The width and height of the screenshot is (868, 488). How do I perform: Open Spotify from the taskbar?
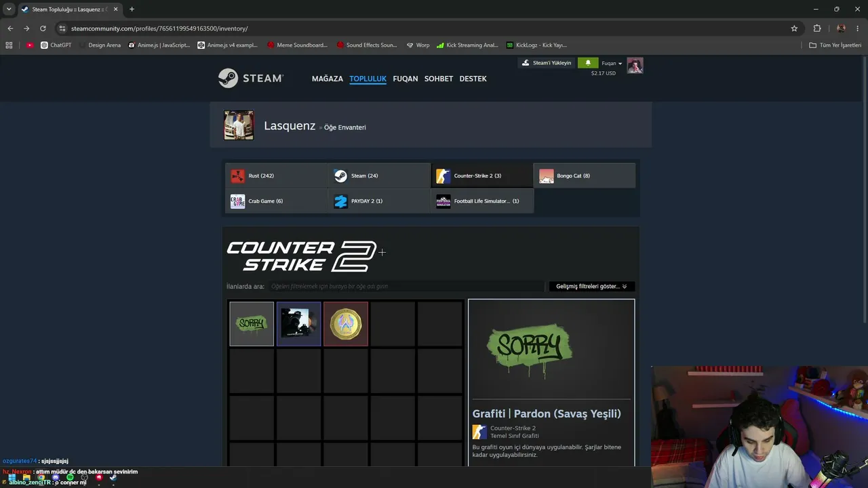coord(70,478)
